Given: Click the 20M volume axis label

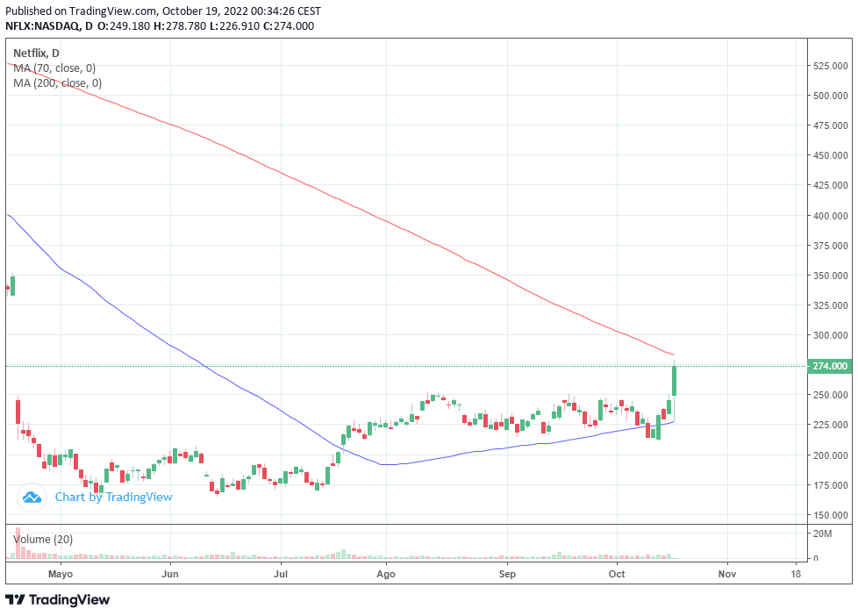Looking at the screenshot, I should 822,534.
